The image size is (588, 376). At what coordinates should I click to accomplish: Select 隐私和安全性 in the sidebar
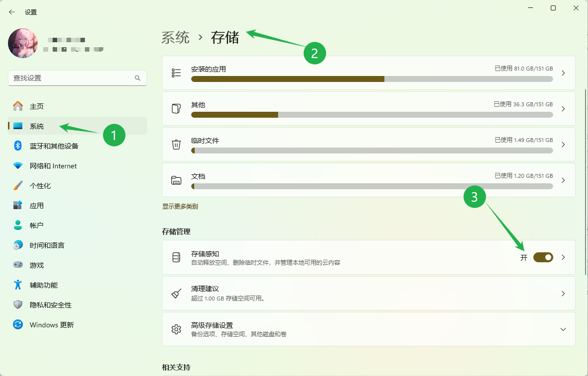[x=77, y=305]
